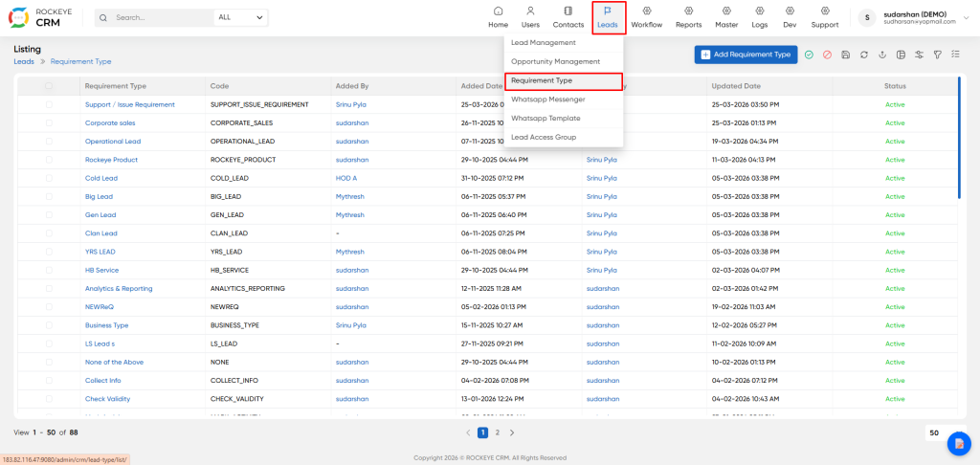980x465 pixels.
Task: Tick the select-all header checkbox
Action: [x=49, y=86]
